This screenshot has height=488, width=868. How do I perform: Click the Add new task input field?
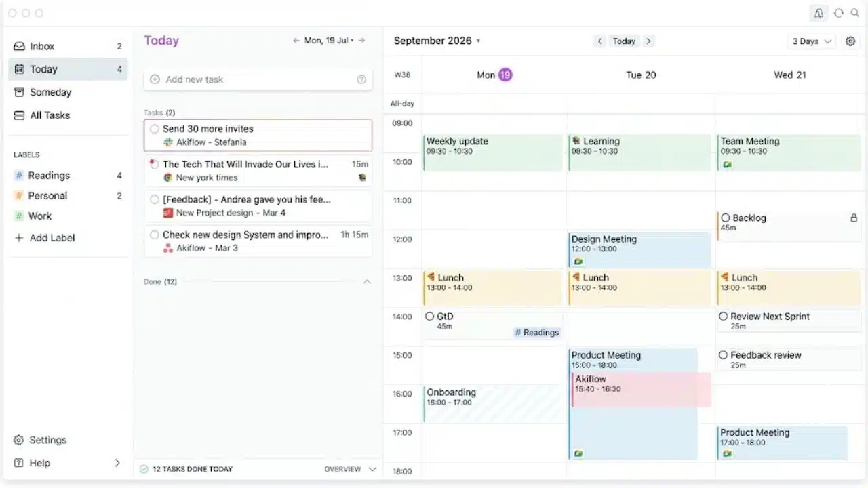pyautogui.click(x=258, y=79)
